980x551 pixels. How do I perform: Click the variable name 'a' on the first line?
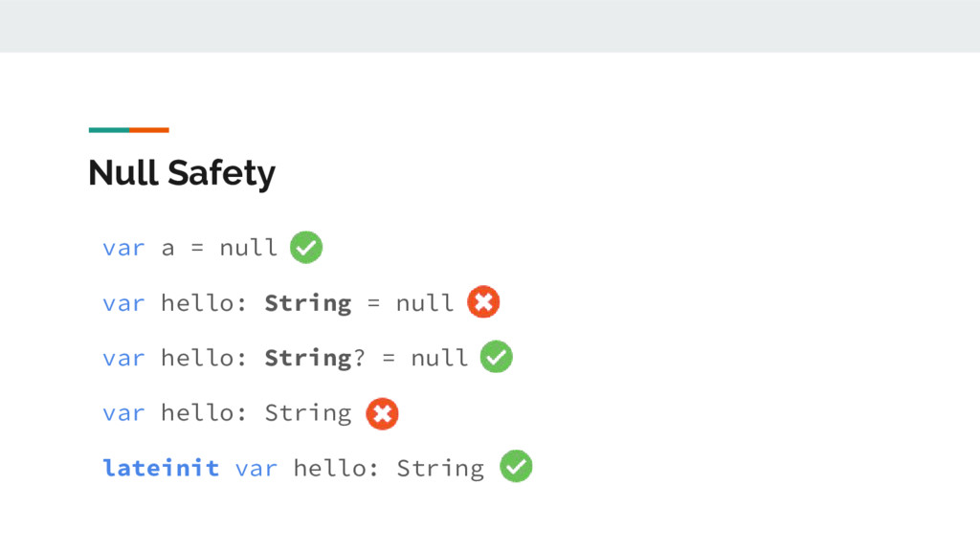168,249
